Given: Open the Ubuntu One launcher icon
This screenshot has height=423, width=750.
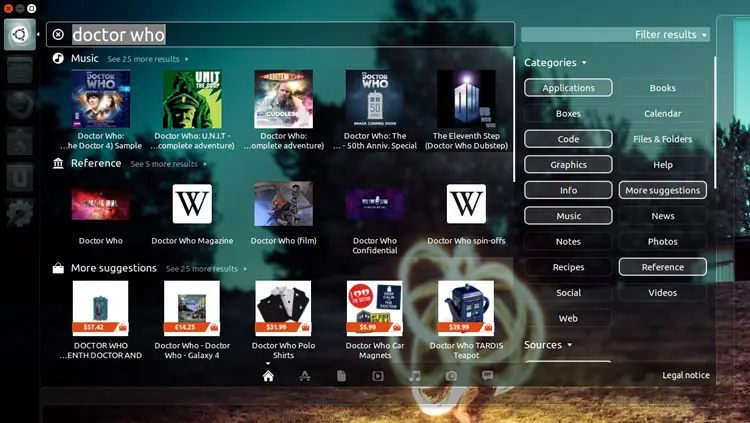Looking at the screenshot, I should tap(20, 178).
